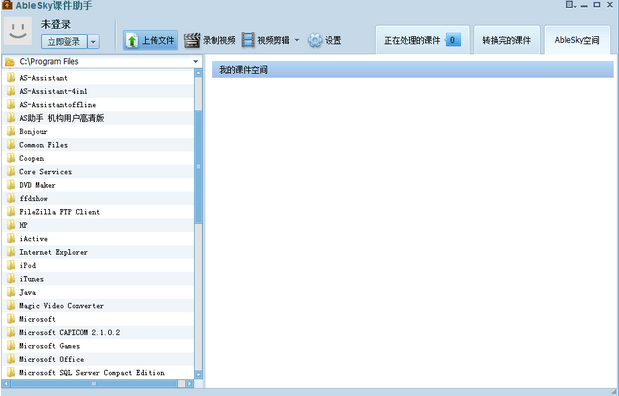
Task: Select the plain Microsoft folder row
Action: [x=98, y=319]
